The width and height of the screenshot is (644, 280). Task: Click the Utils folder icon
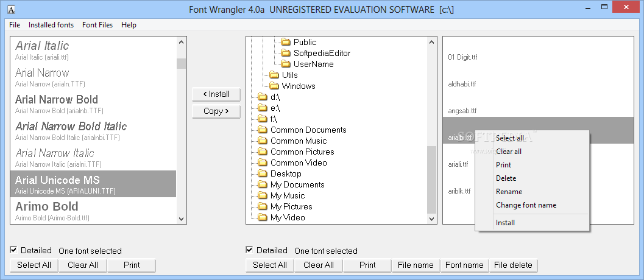point(274,75)
